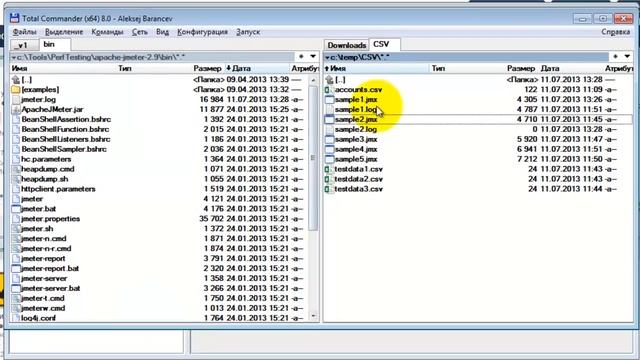
Task: Select the heapdump.cmd file icon
Action: 16,169
